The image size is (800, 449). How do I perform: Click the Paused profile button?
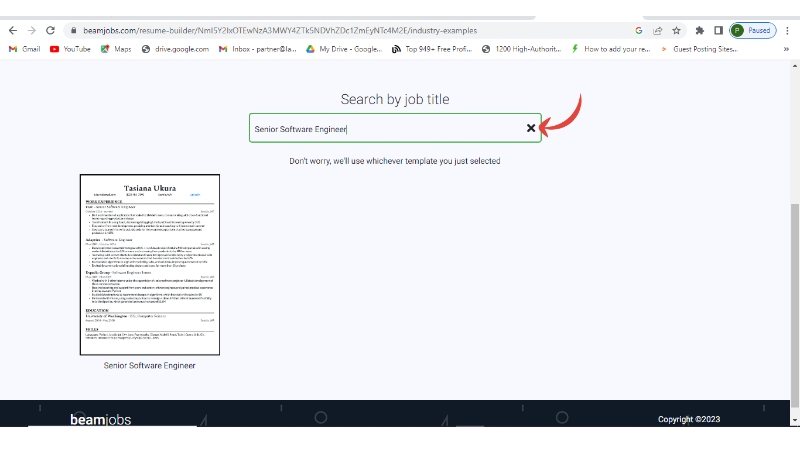752,31
